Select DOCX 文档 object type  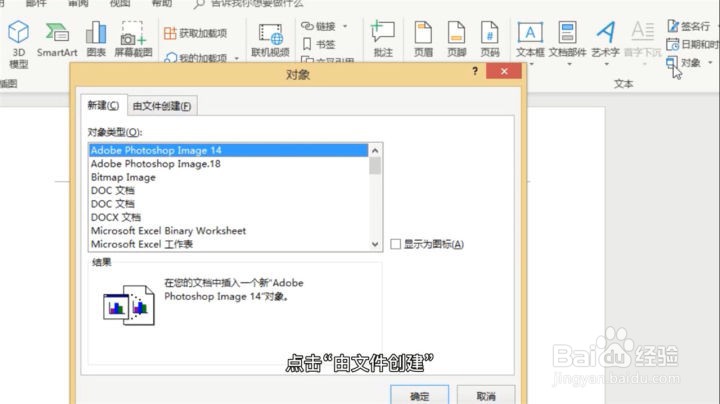click(x=229, y=217)
